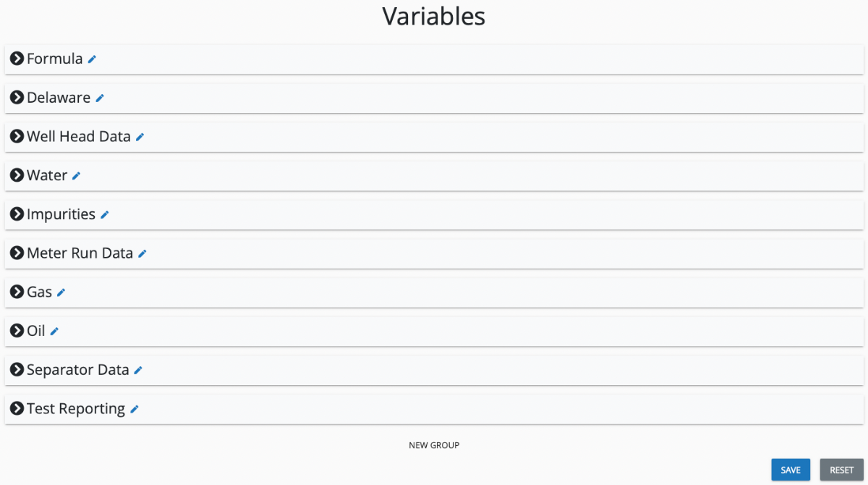The width and height of the screenshot is (868, 485).
Task: Expand the Delaware group
Action: 17,98
